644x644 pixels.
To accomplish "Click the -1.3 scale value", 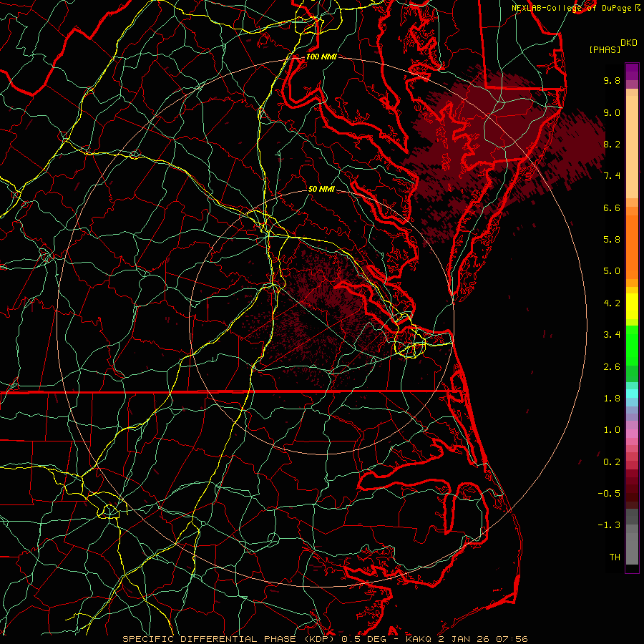I will (x=609, y=525).
